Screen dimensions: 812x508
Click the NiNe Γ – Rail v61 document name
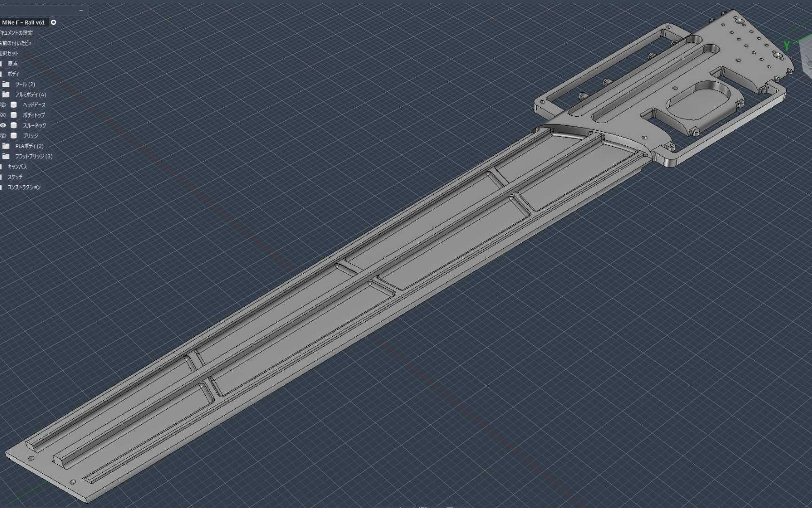coord(23,23)
